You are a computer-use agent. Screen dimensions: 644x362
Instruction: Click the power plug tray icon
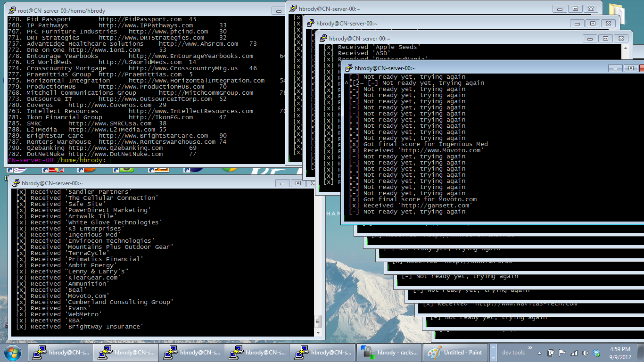click(551, 353)
